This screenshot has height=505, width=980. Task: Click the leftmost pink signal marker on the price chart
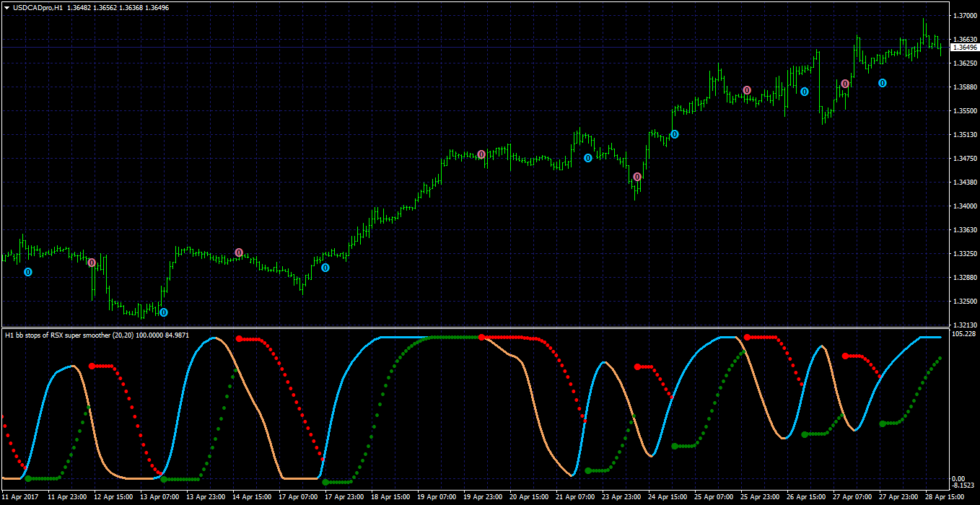point(92,263)
